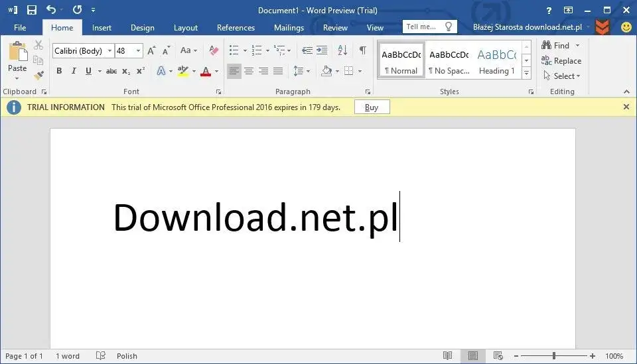Increase font size with Grow Font icon
Screen dimensions: 637x364
pos(151,50)
